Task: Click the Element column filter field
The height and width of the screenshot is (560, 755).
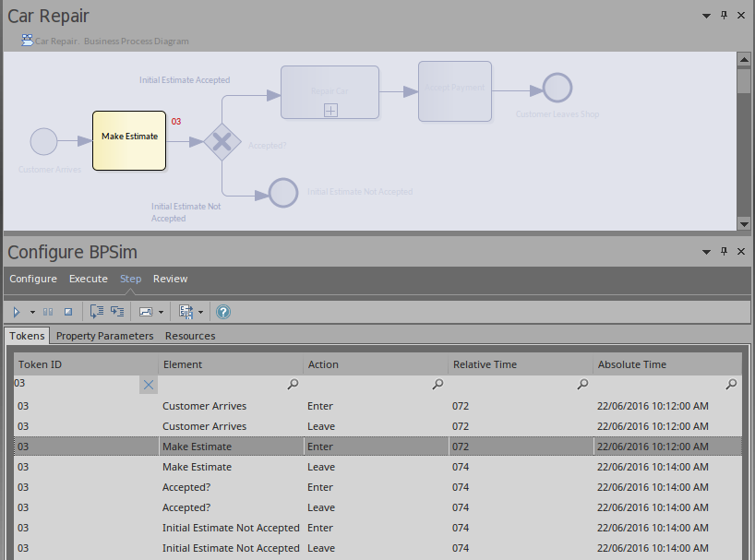Action: (222, 385)
